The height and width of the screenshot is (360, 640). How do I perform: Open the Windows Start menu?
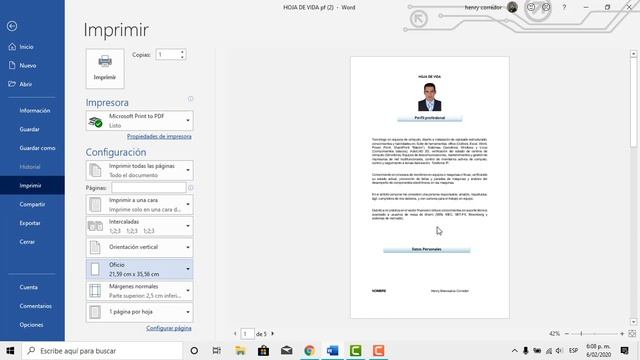click(x=11, y=351)
